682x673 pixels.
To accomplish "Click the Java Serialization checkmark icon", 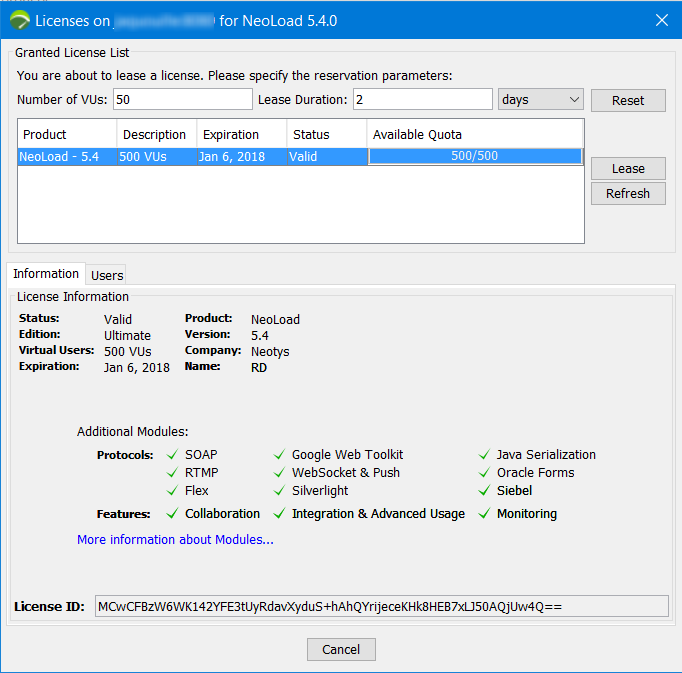I will 485,455.
